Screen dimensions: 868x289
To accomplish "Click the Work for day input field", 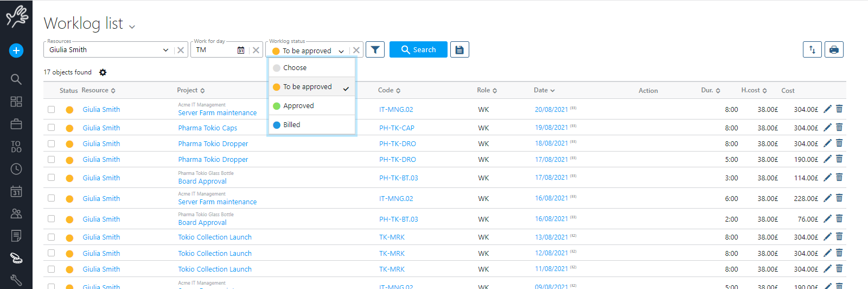I will [214, 50].
